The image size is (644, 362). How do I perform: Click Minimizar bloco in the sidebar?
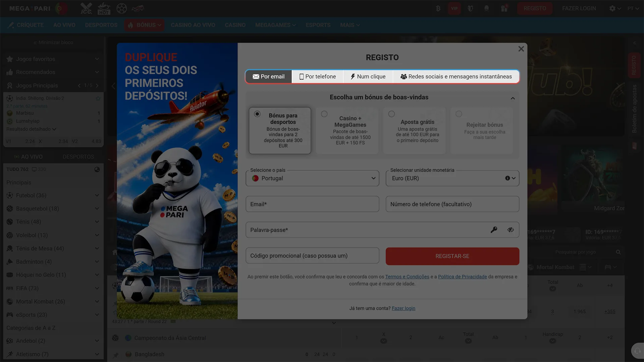click(x=53, y=43)
